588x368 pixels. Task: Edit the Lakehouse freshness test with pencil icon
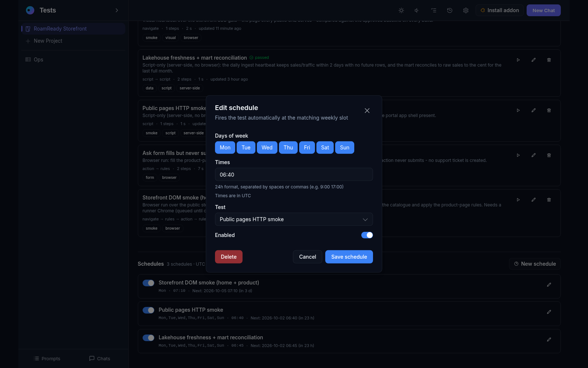click(x=534, y=60)
